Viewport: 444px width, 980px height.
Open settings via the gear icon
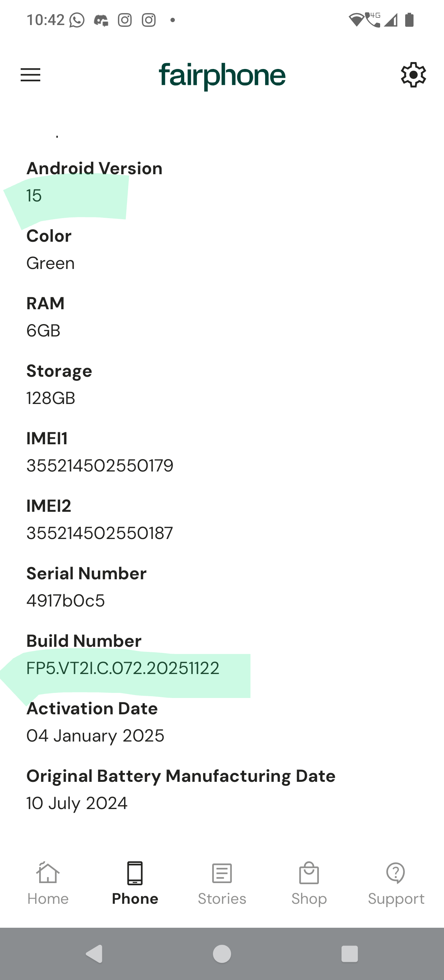click(413, 75)
